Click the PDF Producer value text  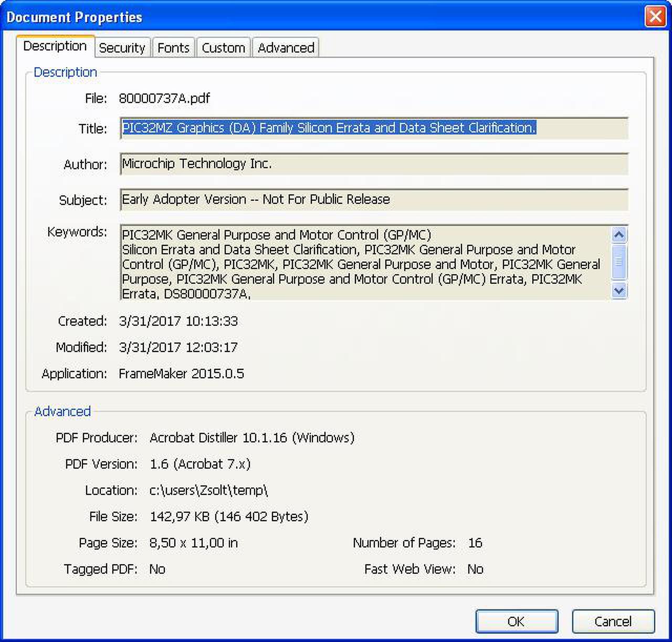tap(252, 438)
